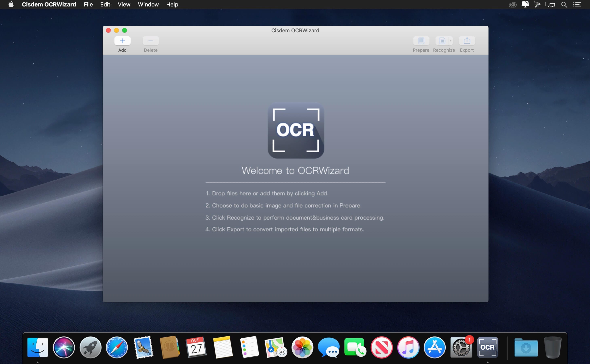590x364 pixels.
Task: Click the Spotlight search magnifier icon
Action: [x=564, y=5]
